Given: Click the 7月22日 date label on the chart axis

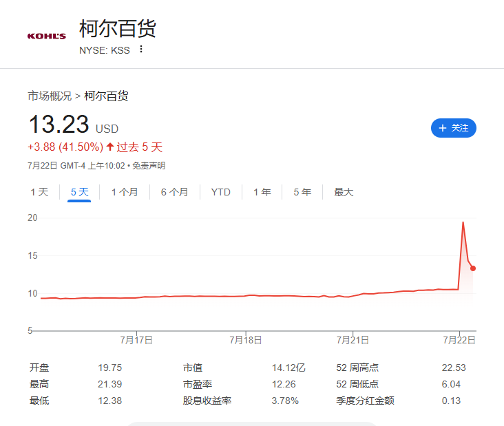Looking at the screenshot, I should click(459, 340).
